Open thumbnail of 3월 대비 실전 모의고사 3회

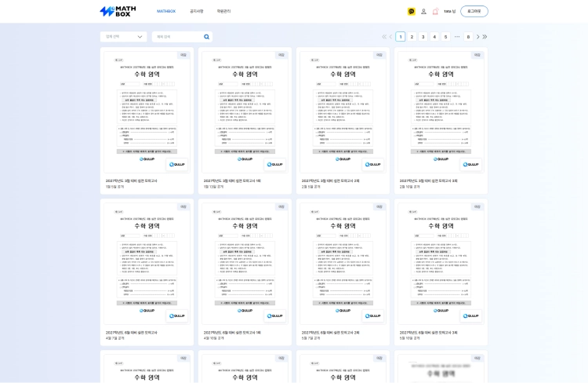[441, 112]
